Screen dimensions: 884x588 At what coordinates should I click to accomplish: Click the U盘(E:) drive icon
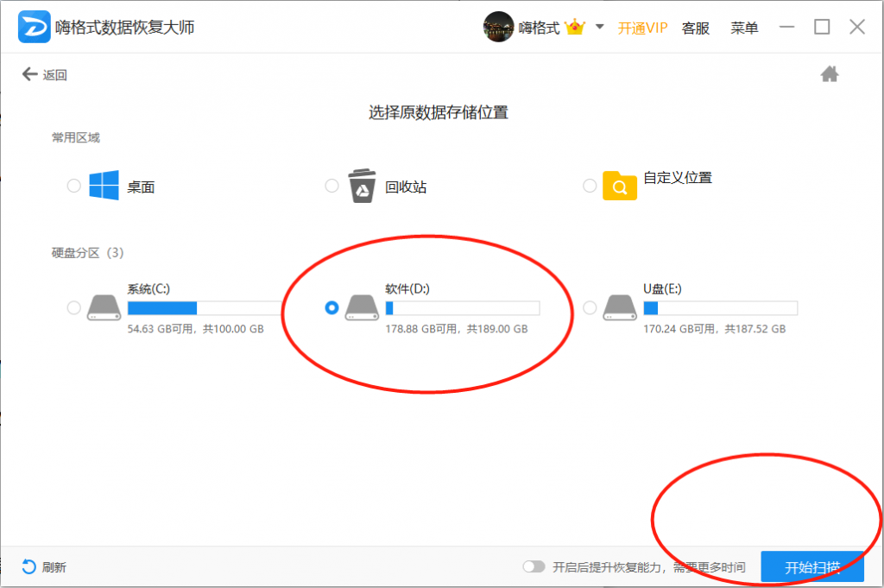tap(620, 307)
